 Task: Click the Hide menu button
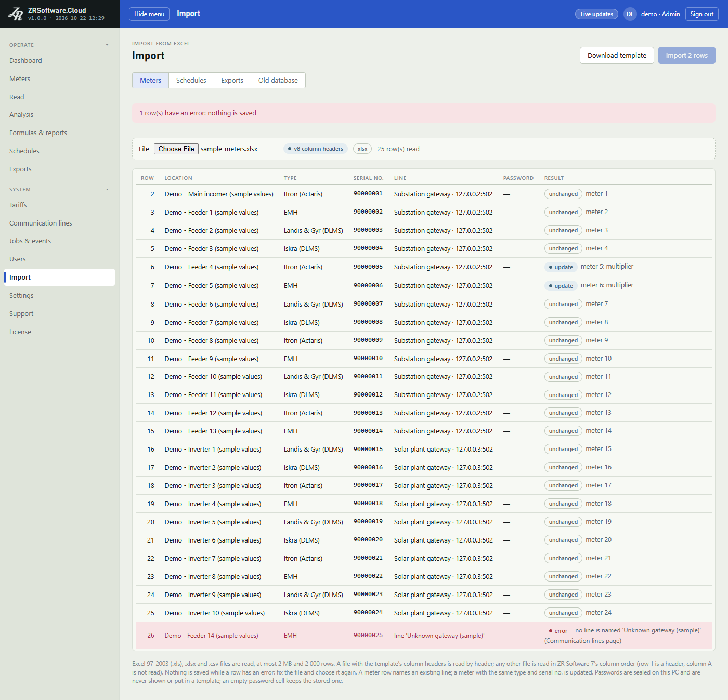coord(149,14)
